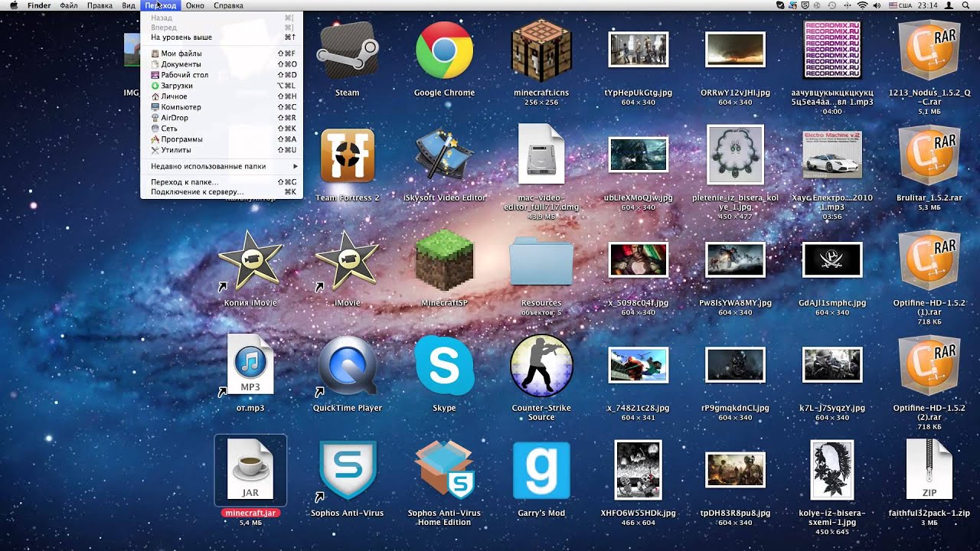
Task: Open the Правка menu
Action: (x=100, y=5)
